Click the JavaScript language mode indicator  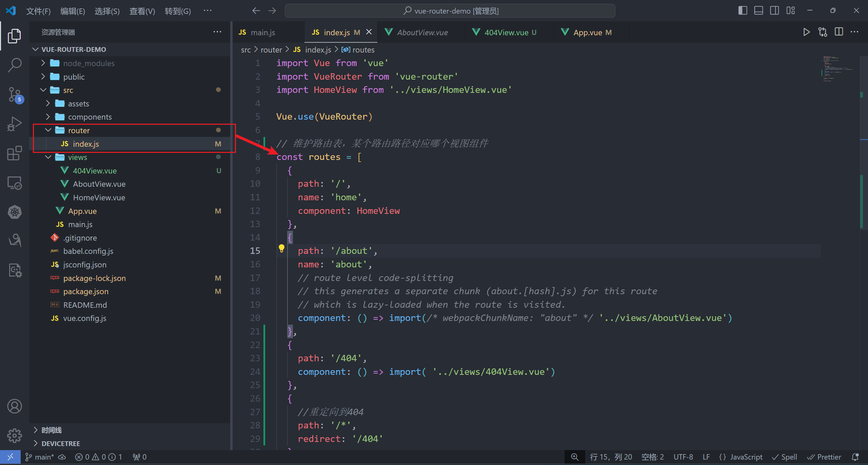746,457
